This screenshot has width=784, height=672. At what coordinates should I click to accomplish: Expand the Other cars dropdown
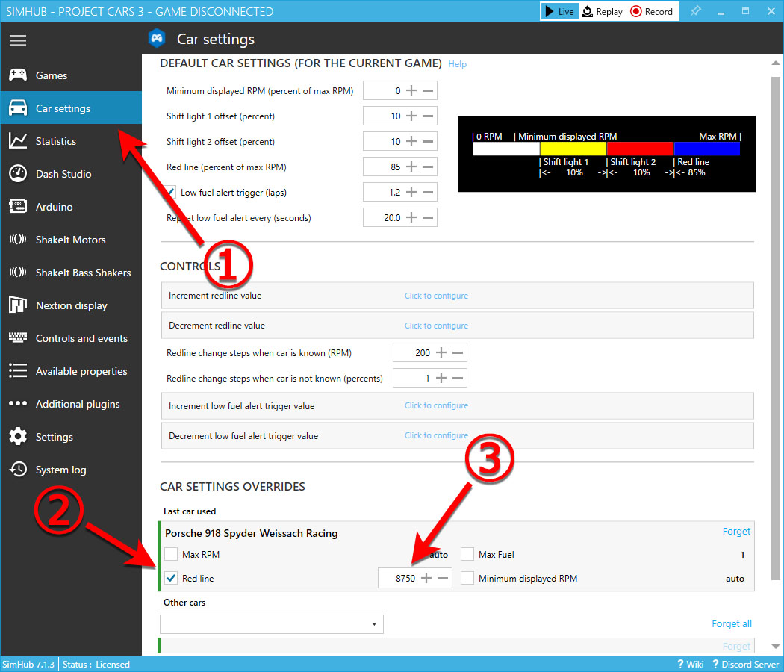pos(373,624)
